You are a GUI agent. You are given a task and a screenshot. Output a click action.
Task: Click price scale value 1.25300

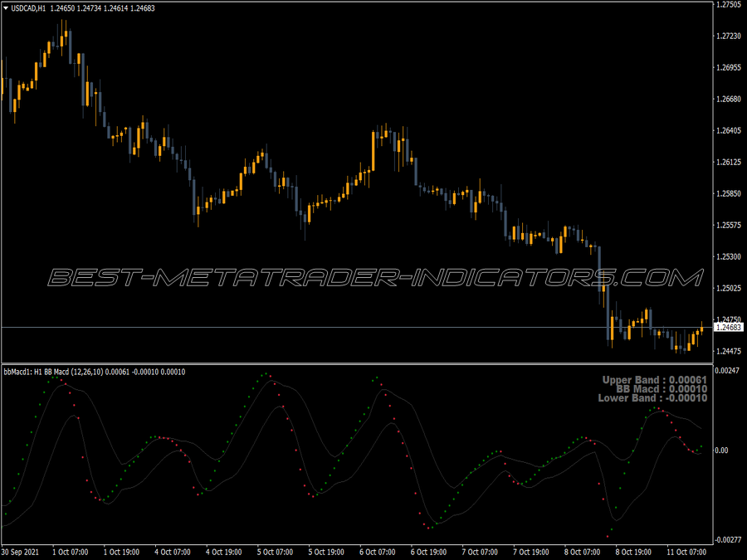pyautogui.click(x=729, y=256)
